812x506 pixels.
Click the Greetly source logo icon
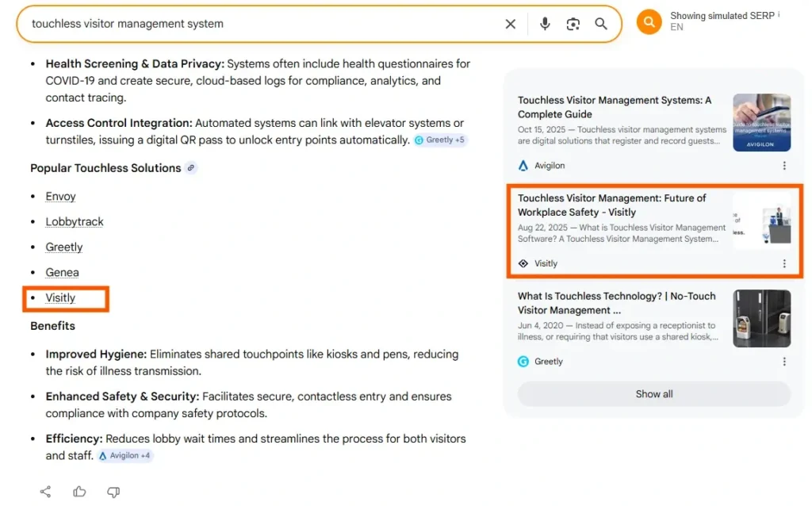click(x=523, y=362)
